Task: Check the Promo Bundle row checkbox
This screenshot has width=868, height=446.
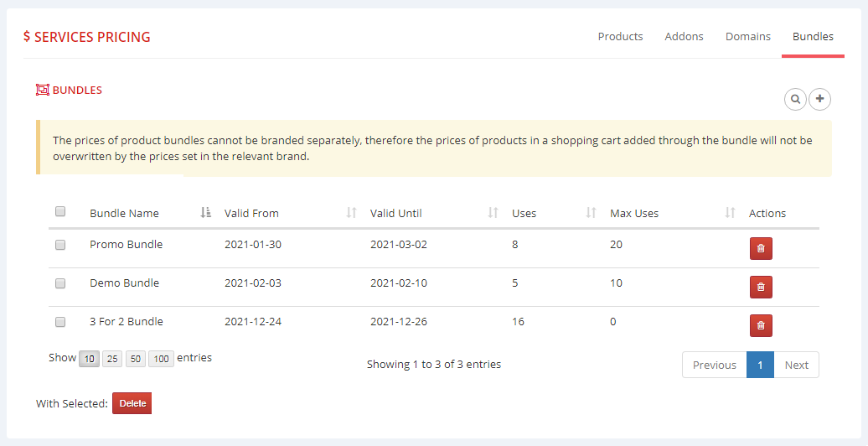Action: point(60,245)
